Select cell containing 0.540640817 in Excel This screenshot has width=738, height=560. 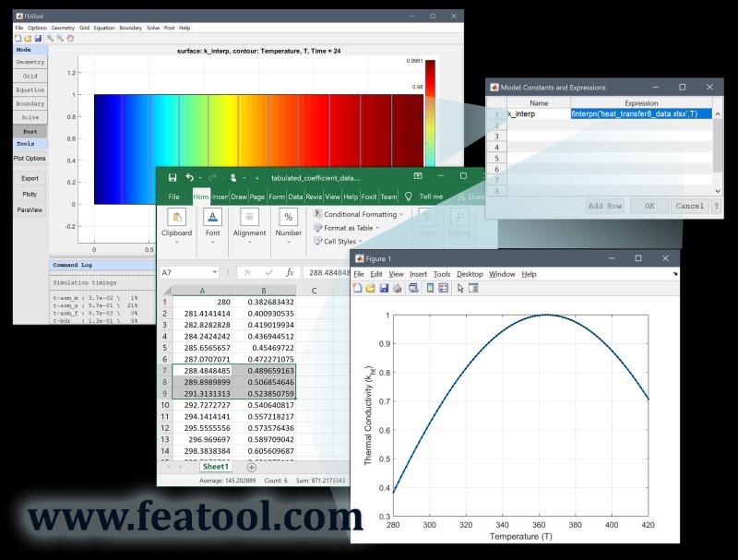(264, 405)
